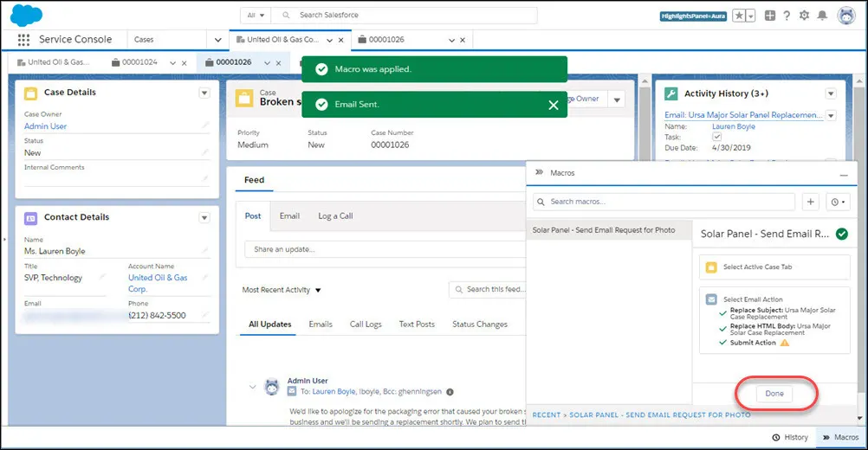Click the create new macro plus button
868x450 pixels.
click(811, 202)
